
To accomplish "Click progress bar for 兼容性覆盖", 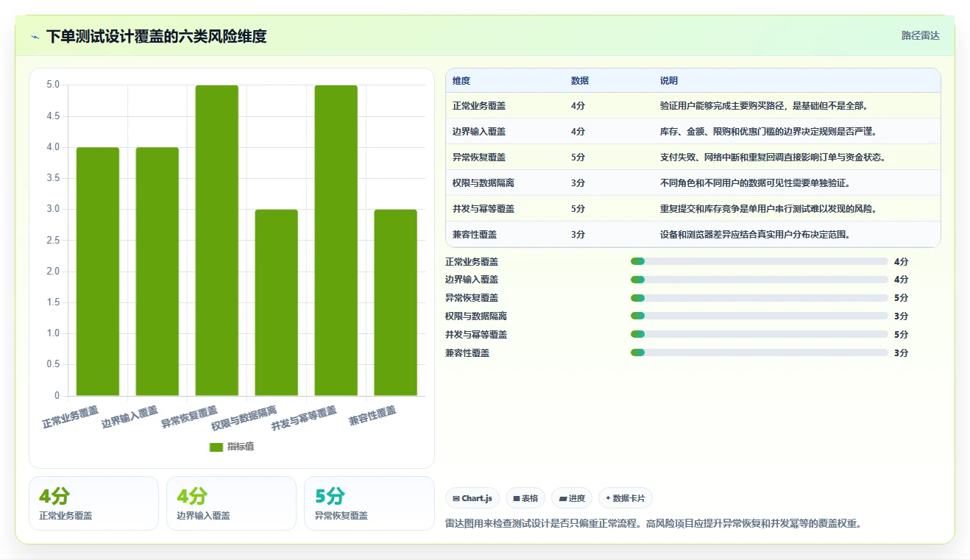I will pyautogui.click(x=760, y=352).
